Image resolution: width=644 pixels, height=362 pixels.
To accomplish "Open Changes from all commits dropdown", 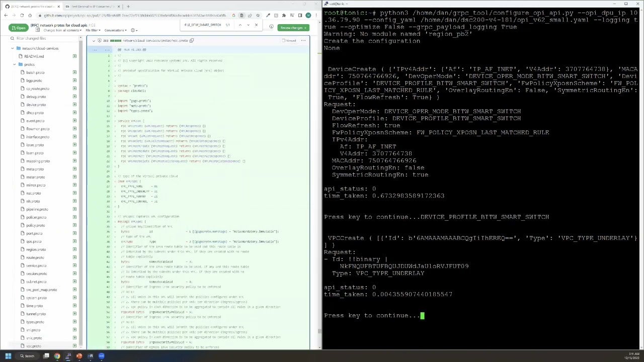I will point(62,30).
